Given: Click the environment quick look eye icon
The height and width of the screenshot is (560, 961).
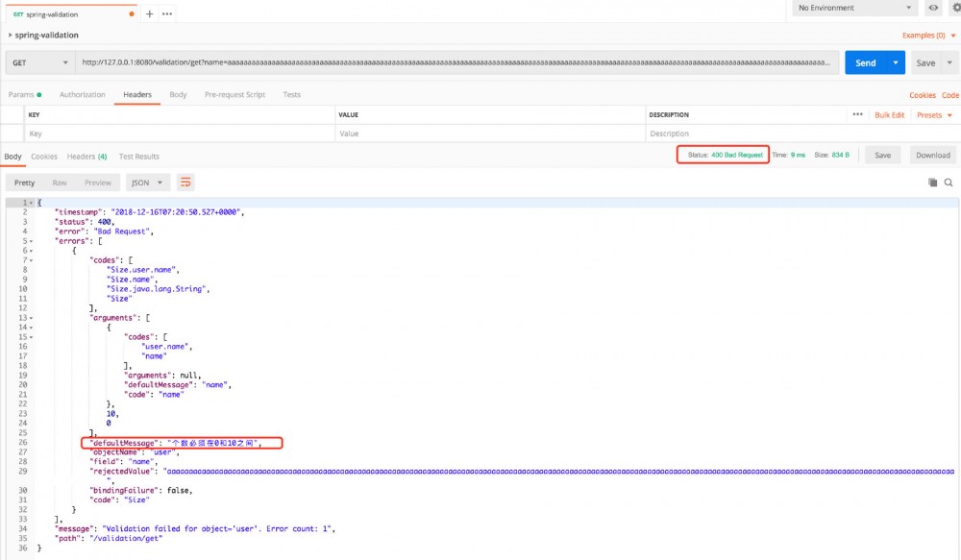Looking at the screenshot, I should pyautogui.click(x=933, y=8).
